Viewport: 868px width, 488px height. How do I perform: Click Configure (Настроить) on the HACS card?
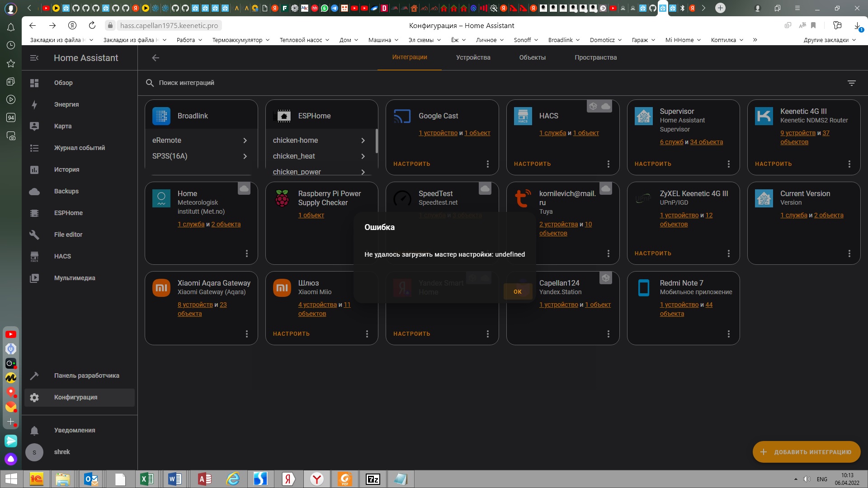pyautogui.click(x=532, y=164)
